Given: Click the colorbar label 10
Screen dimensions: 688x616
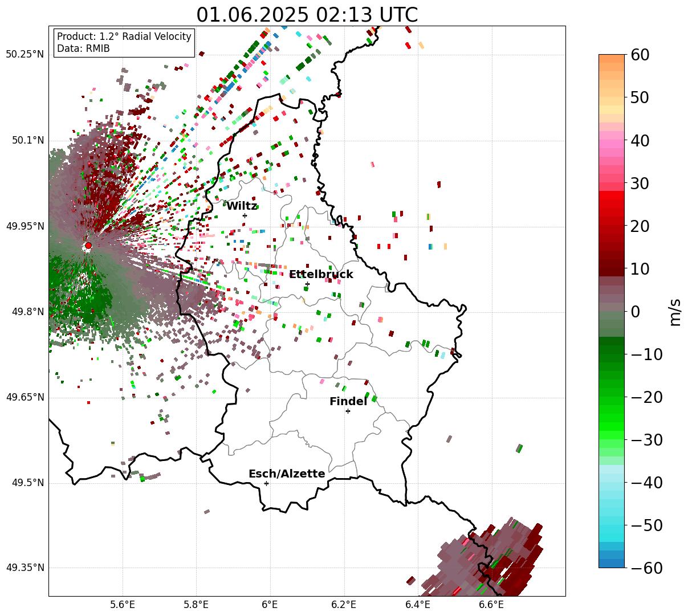Looking at the screenshot, I should [x=640, y=269].
